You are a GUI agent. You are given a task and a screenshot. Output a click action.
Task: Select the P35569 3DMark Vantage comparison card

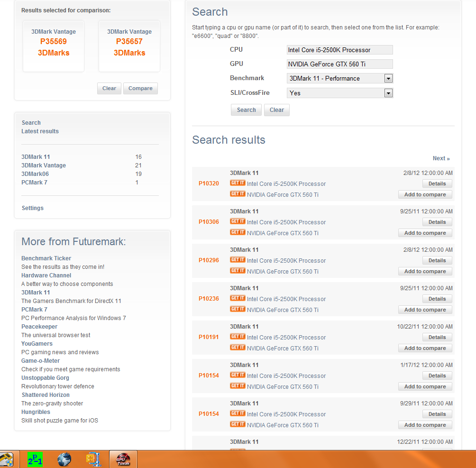pos(54,46)
